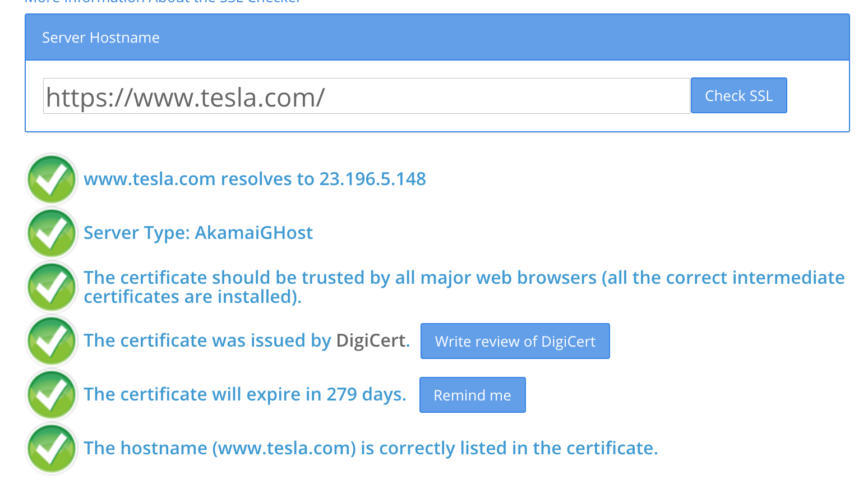
Task: Click the certificate was issued by text
Action: (207, 340)
